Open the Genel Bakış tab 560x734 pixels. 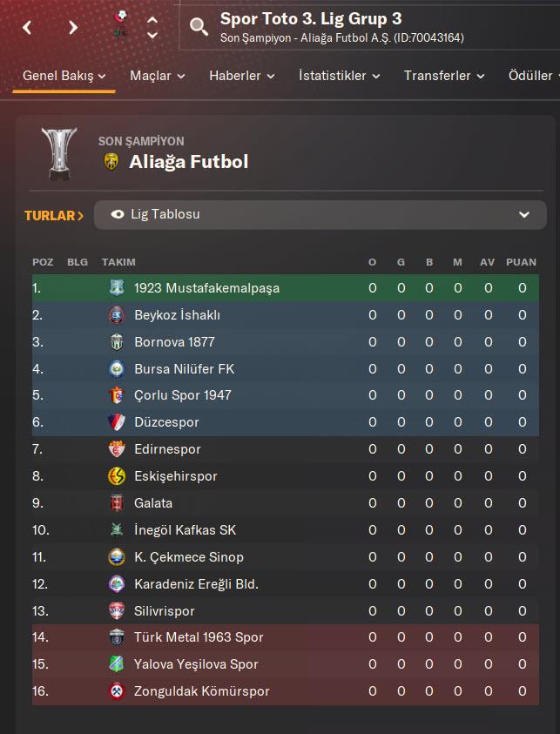pyautogui.click(x=64, y=76)
